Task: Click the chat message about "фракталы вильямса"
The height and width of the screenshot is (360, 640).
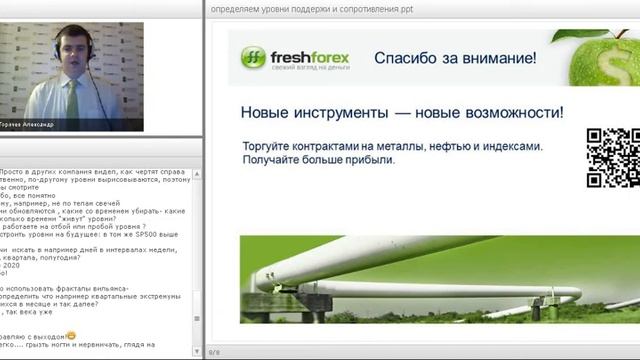Action: coord(64,289)
